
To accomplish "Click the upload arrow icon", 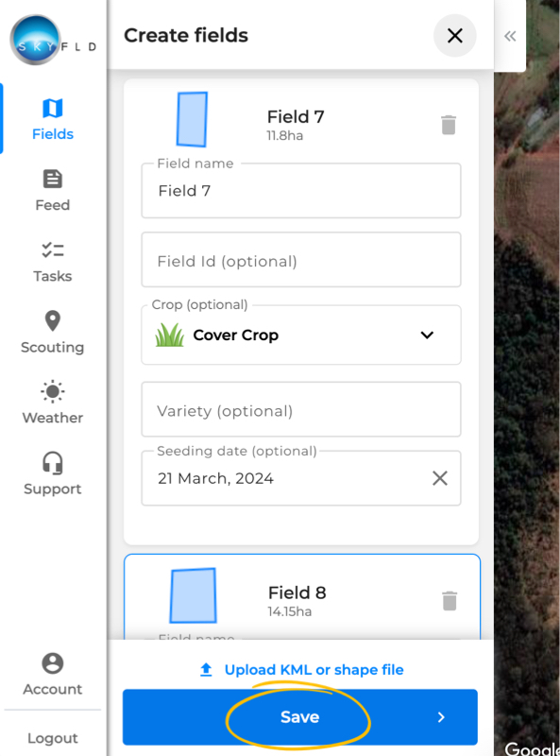I will (206, 670).
